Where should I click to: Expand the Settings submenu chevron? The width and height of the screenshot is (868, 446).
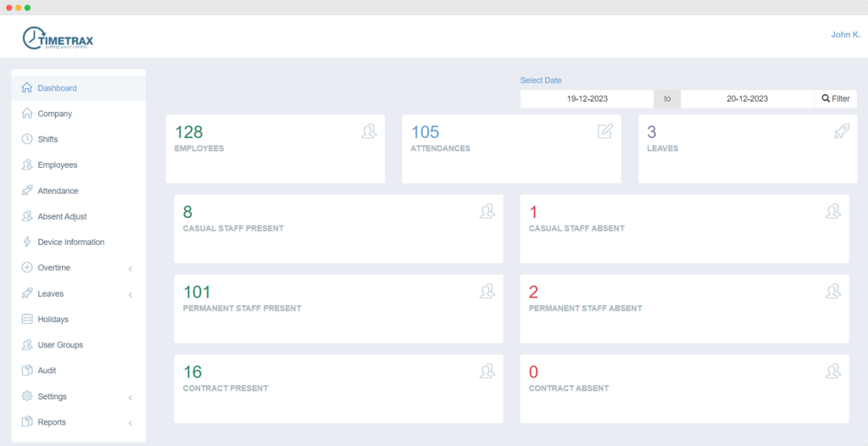(x=131, y=398)
